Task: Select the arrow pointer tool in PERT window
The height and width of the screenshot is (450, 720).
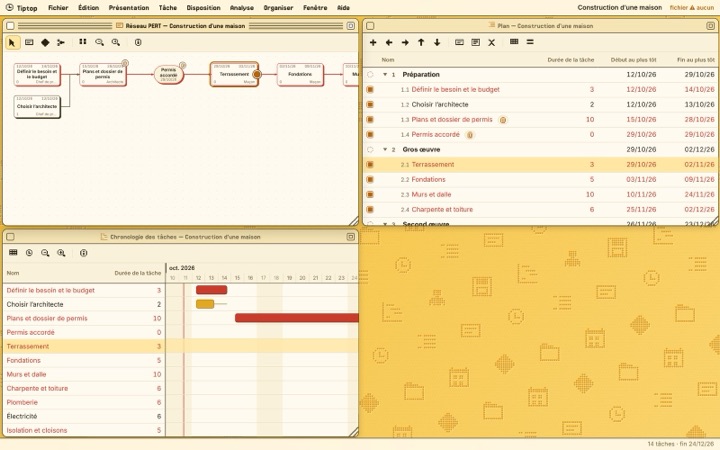Action: tap(12, 42)
